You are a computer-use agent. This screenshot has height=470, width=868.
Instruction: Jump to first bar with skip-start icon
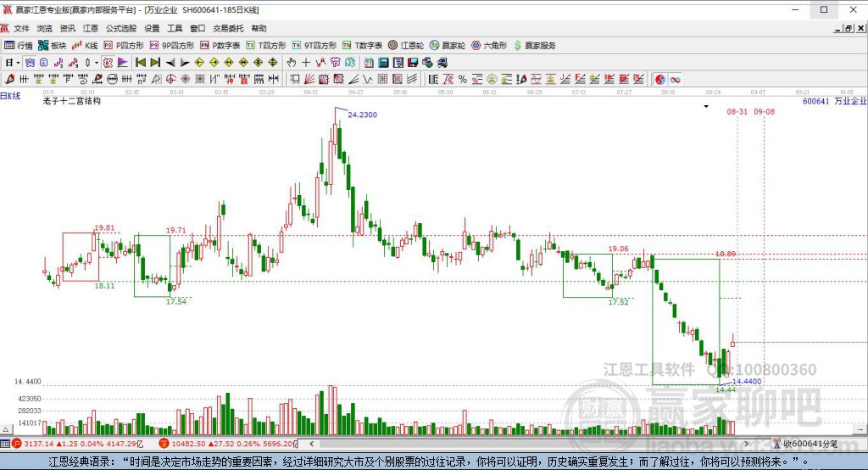tap(141, 63)
